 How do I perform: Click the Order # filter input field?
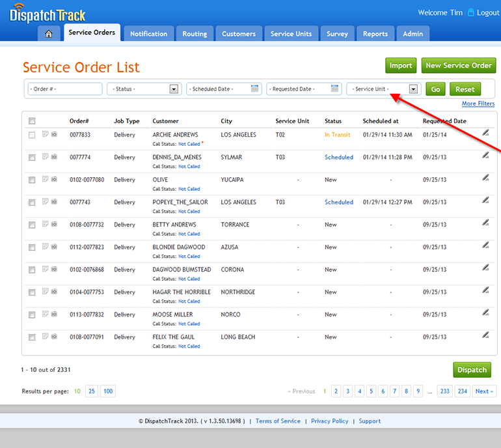point(64,89)
